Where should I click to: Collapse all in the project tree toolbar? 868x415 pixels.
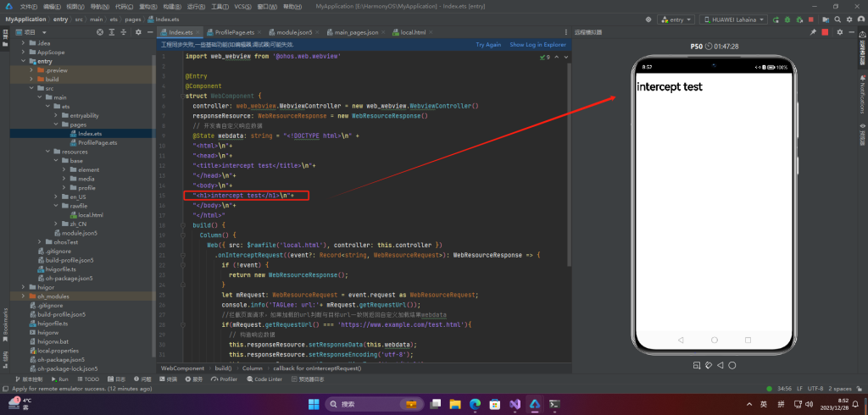(125, 32)
